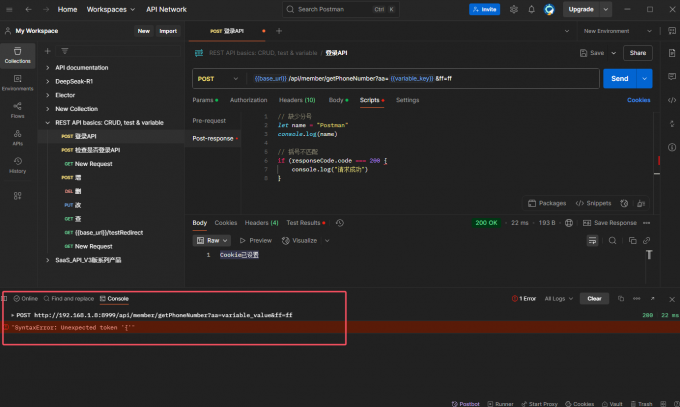This screenshot has width=680, height=407.
Task: Copy the link to response
Action: click(647, 240)
